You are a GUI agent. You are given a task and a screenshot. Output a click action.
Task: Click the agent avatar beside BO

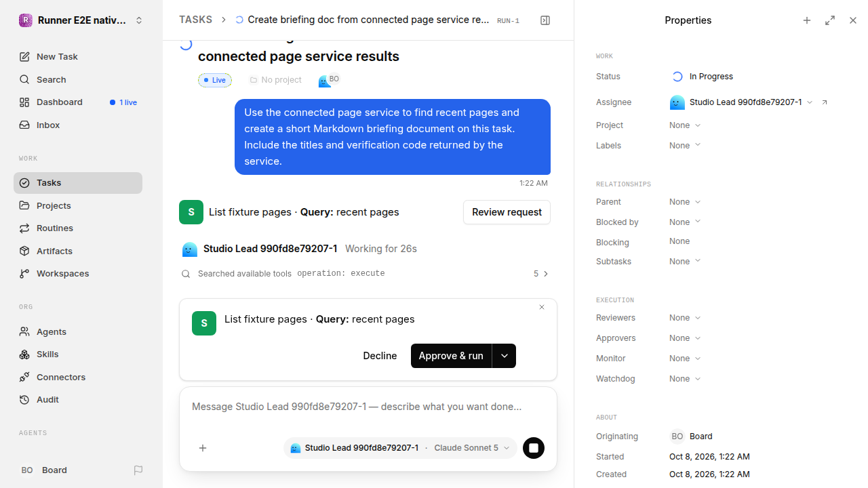(324, 82)
